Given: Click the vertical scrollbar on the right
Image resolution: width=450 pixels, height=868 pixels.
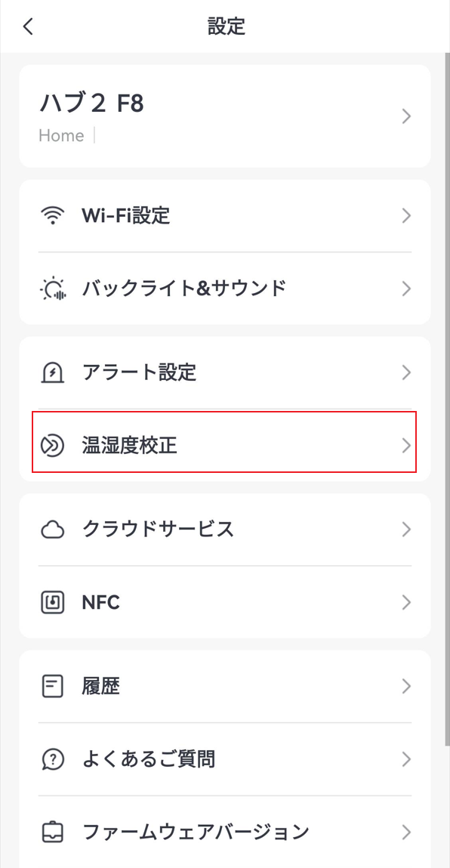Looking at the screenshot, I should [x=447, y=399].
